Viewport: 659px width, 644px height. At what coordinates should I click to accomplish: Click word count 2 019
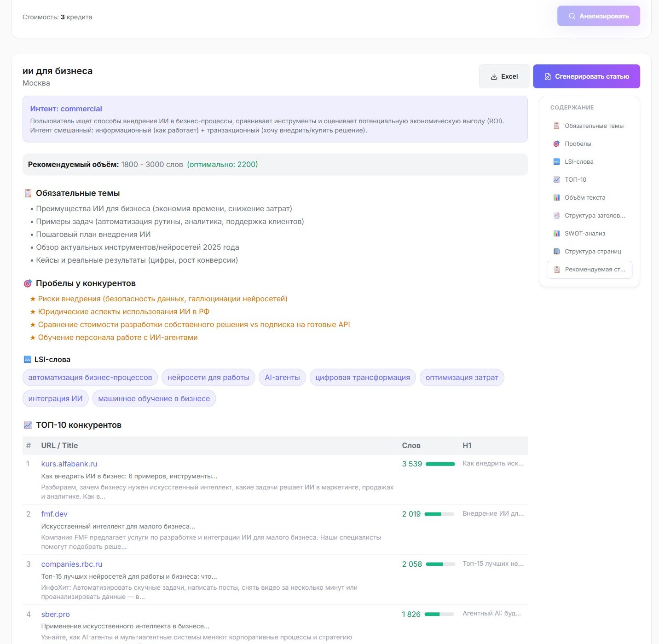coord(411,514)
